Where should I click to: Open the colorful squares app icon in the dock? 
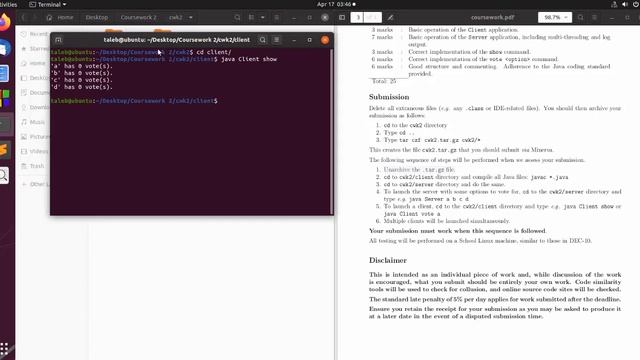pyautogui.click(x=5, y=99)
